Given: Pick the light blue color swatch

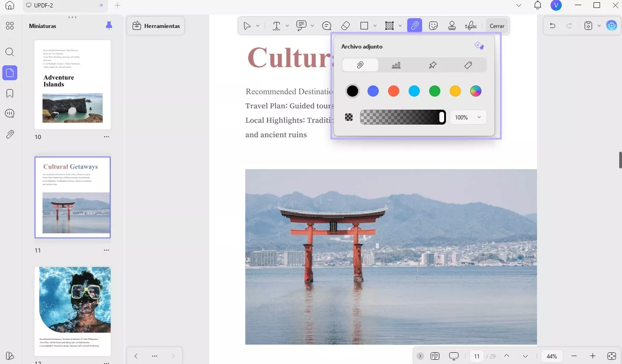Looking at the screenshot, I should point(414,91).
